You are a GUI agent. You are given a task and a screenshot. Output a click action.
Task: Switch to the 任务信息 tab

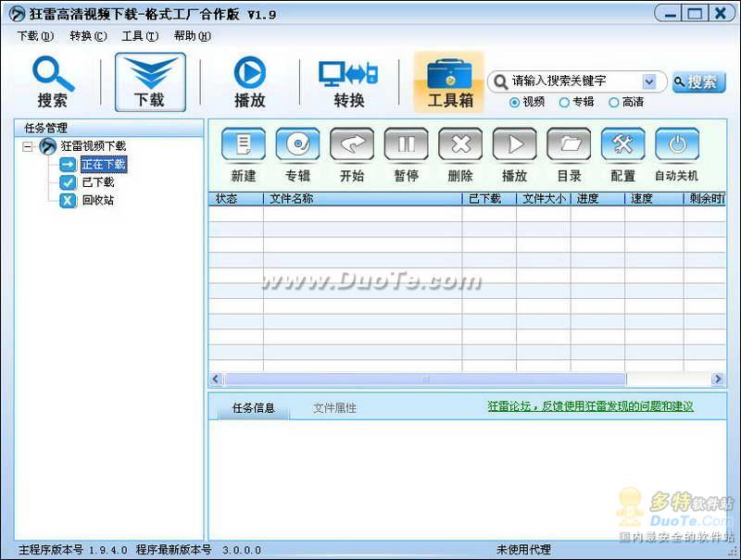coord(254,408)
